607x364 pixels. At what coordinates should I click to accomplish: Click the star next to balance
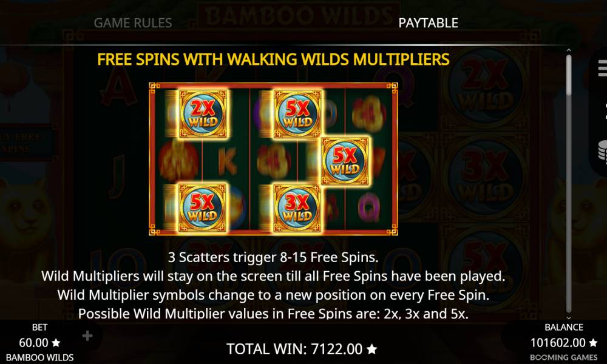(x=593, y=343)
